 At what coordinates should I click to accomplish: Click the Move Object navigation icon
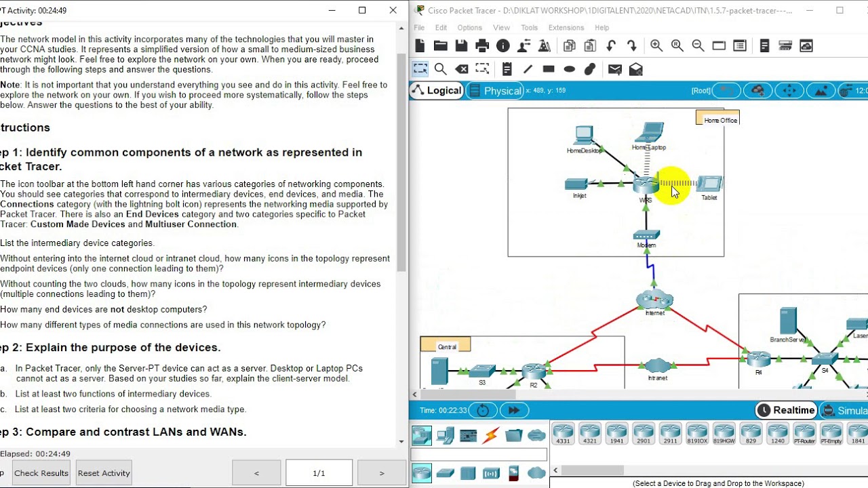click(789, 91)
